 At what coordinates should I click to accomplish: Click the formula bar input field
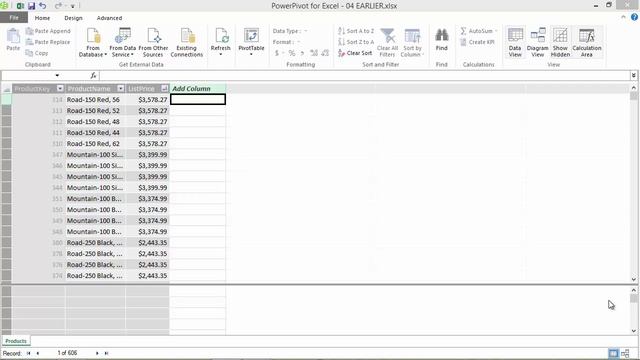pyautogui.click(x=365, y=76)
